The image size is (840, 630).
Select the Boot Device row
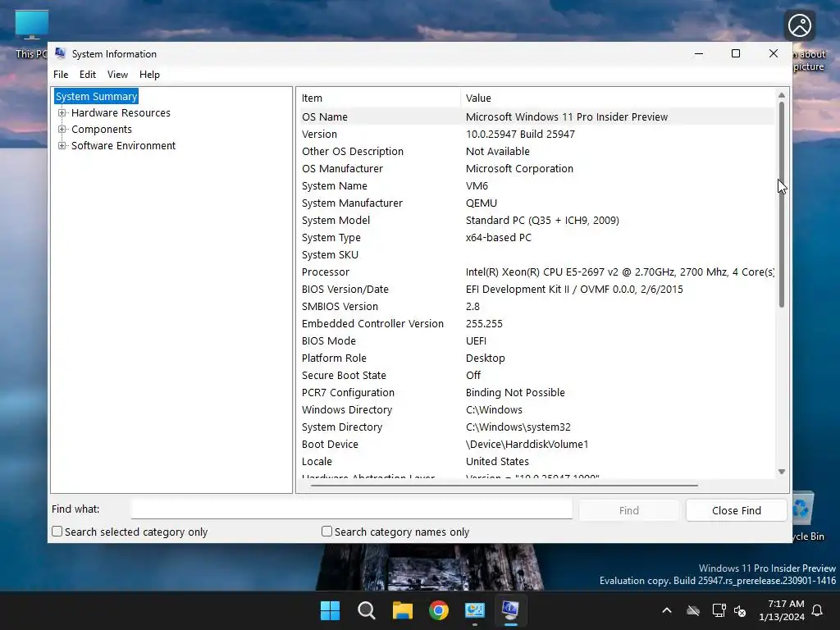(x=537, y=444)
